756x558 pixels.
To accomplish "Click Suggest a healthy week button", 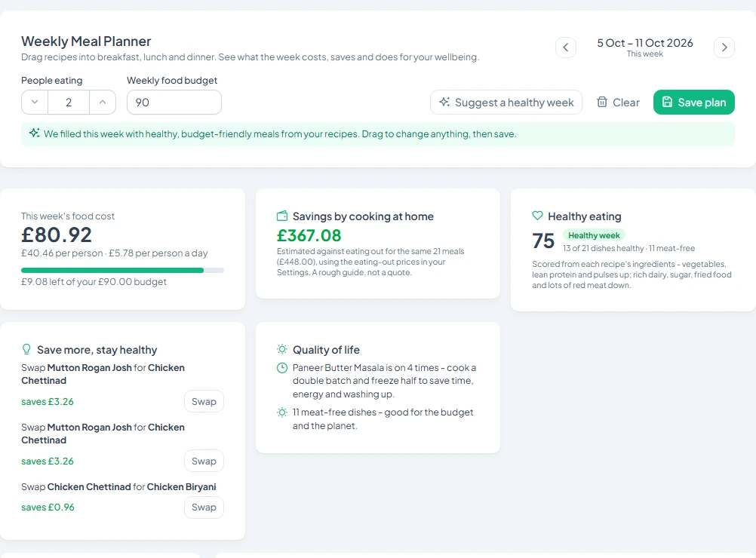I will tap(506, 102).
